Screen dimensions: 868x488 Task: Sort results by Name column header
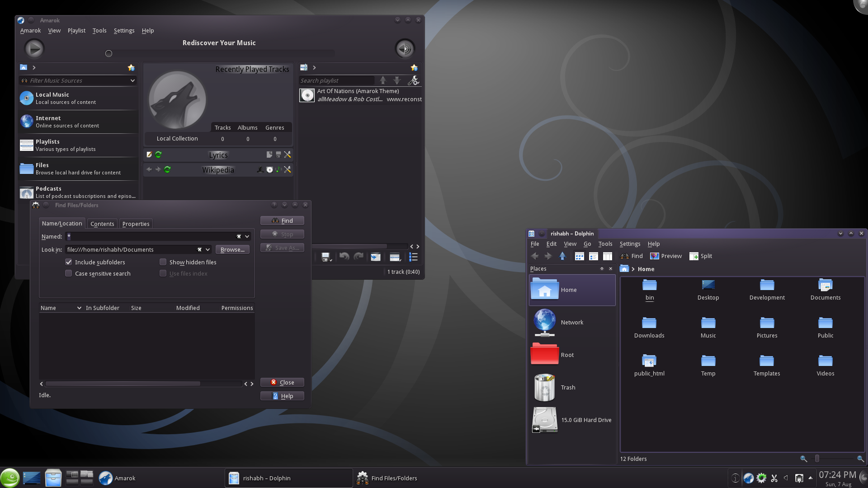click(x=61, y=308)
